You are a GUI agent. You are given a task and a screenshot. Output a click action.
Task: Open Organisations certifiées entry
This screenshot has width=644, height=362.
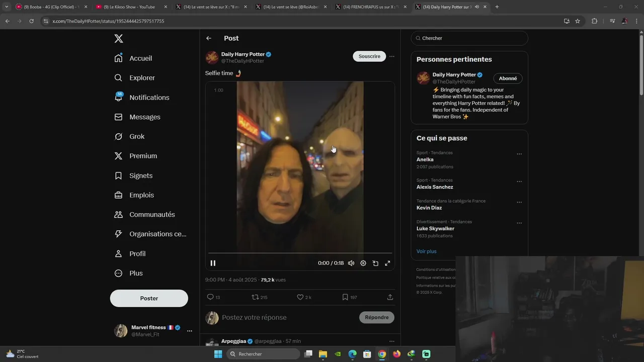pos(150,234)
